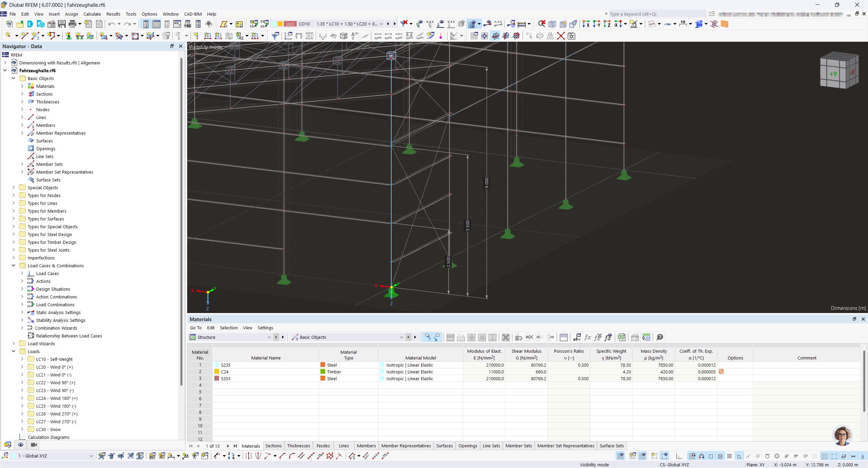
Task: Expand the Loads tree section
Action: pos(13,351)
